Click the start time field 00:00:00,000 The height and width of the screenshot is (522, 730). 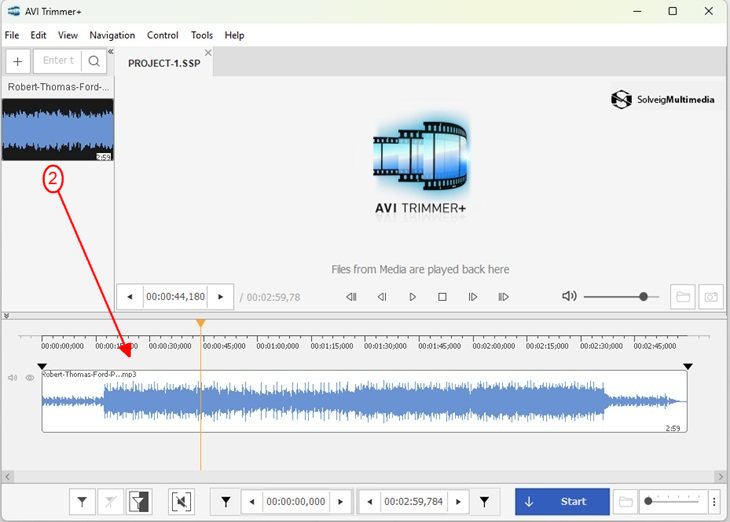(296, 502)
